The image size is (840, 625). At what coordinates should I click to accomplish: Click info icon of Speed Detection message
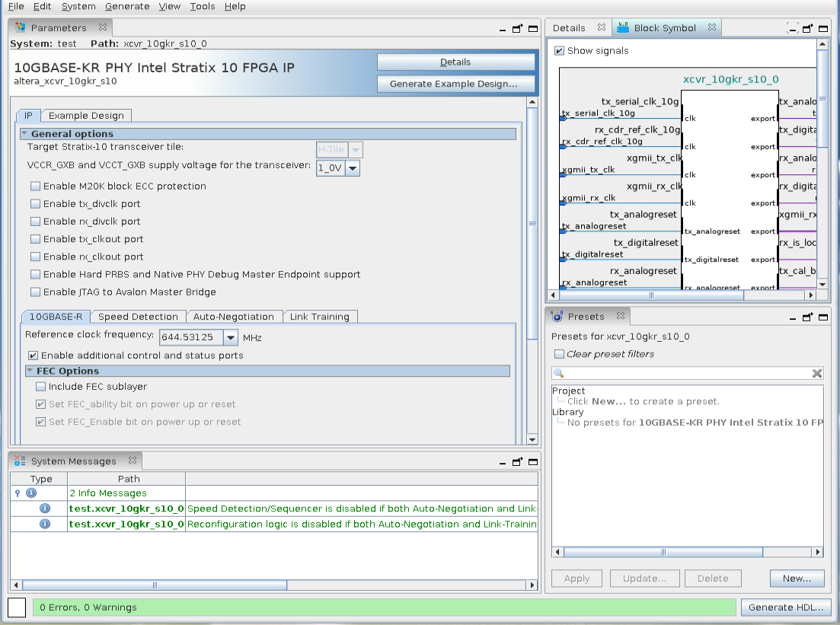coord(45,509)
